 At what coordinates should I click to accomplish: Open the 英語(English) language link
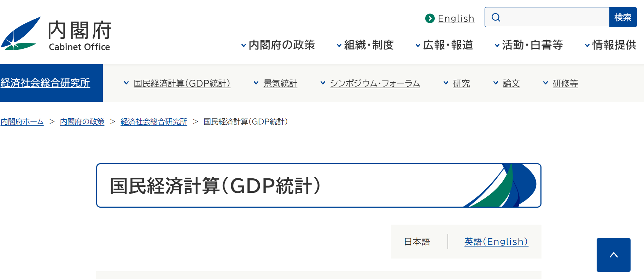click(496, 242)
